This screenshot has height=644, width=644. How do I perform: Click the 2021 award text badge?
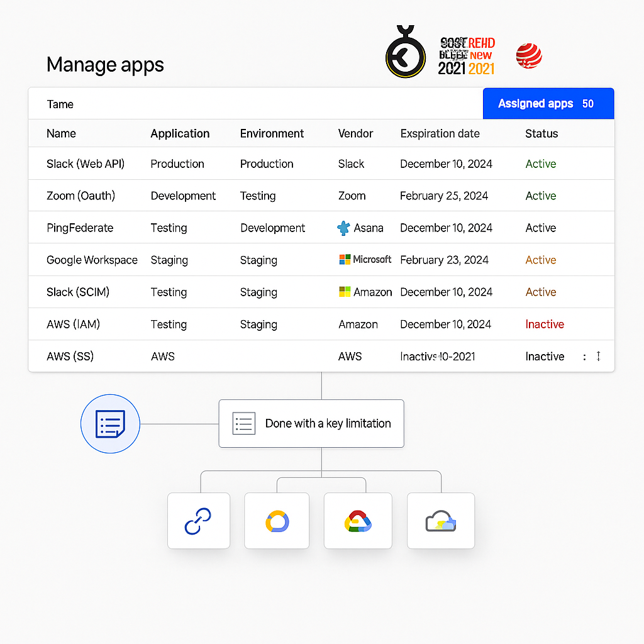467,56
